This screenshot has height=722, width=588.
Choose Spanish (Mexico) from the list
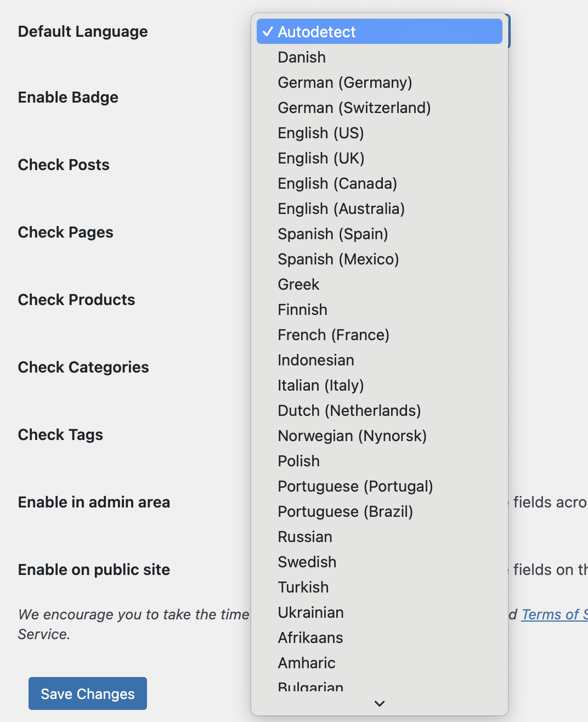pyautogui.click(x=338, y=259)
